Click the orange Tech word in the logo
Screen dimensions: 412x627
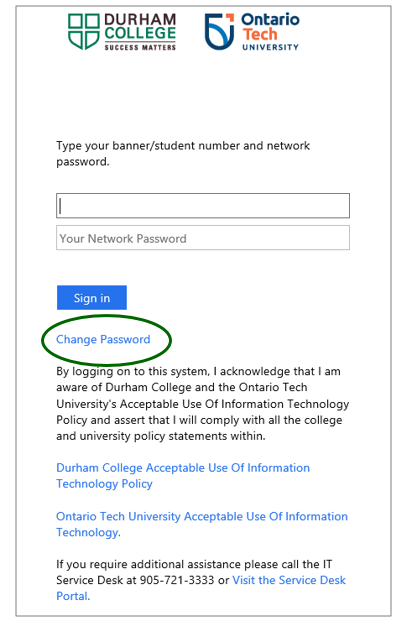(x=260, y=34)
